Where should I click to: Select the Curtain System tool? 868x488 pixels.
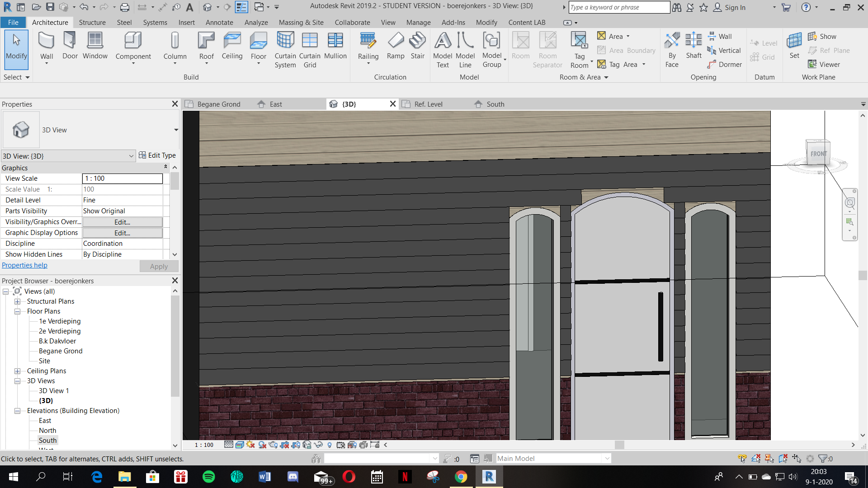point(285,50)
